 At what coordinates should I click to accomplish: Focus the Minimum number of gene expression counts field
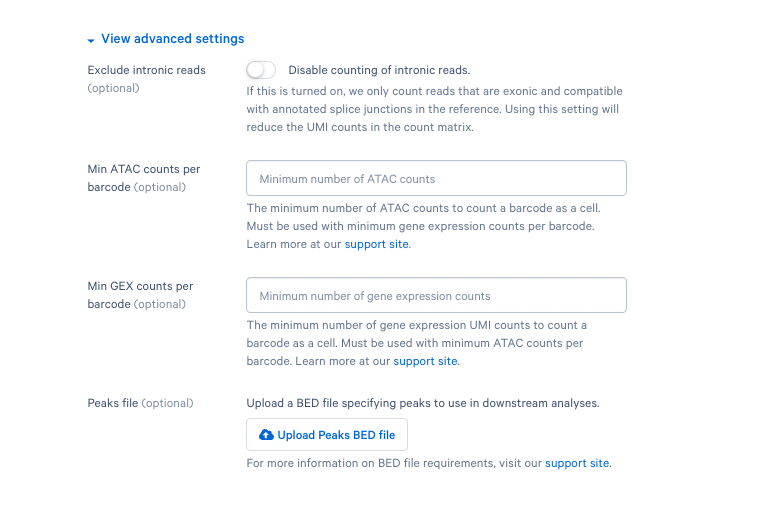point(436,295)
